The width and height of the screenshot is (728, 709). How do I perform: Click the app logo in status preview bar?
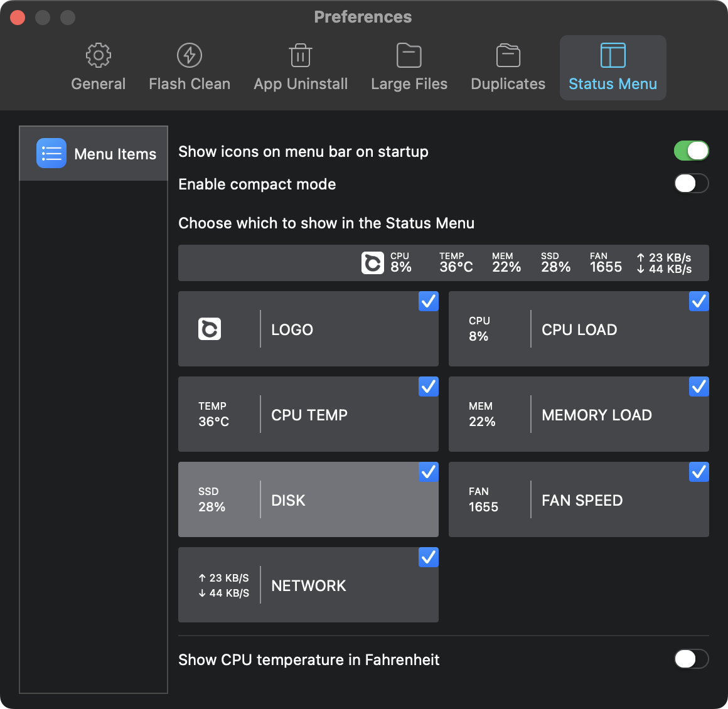(x=372, y=263)
